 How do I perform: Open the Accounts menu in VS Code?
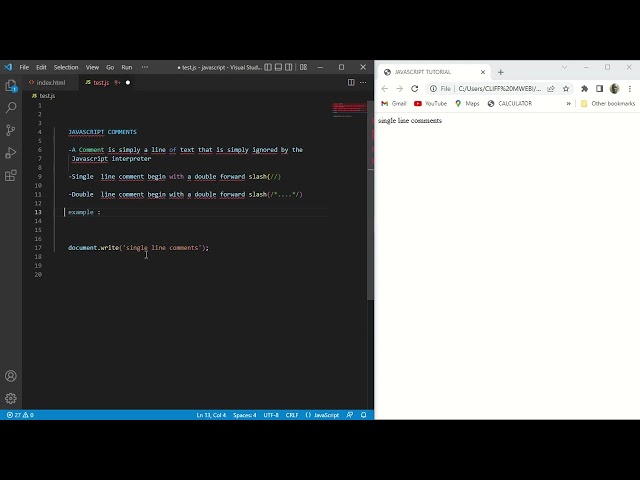pos(11,376)
